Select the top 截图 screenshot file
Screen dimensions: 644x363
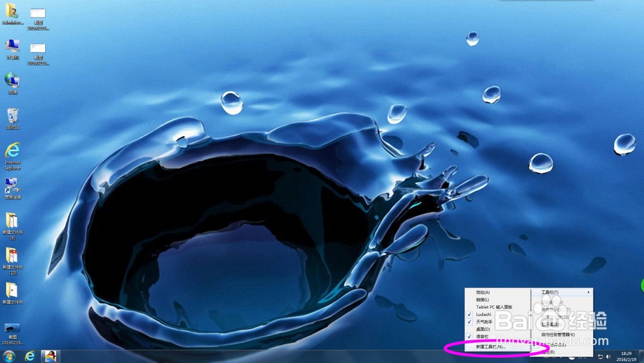pos(38,19)
